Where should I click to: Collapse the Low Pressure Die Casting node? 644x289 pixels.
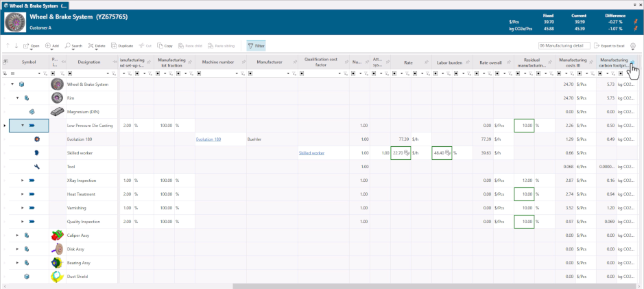23,126
